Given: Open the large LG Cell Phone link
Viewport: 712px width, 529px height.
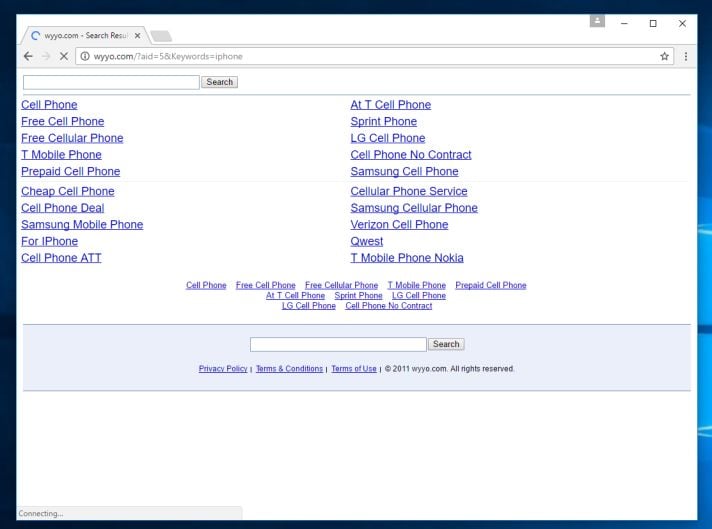Looking at the screenshot, I should click(388, 138).
